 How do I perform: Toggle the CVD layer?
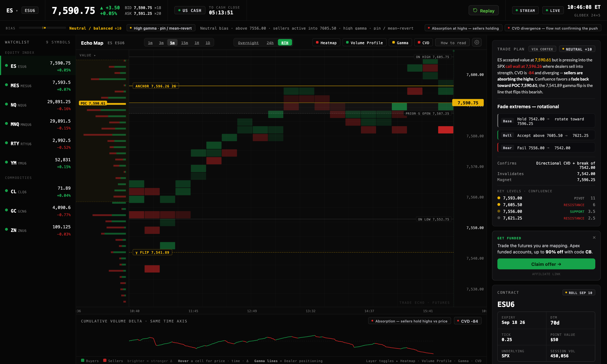point(423,43)
